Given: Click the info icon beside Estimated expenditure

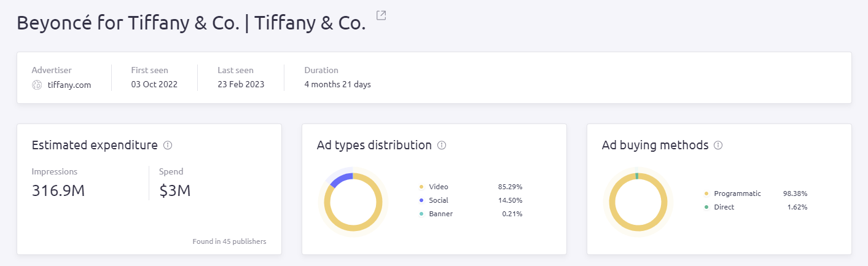Looking at the screenshot, I should (x=168, y=146).
